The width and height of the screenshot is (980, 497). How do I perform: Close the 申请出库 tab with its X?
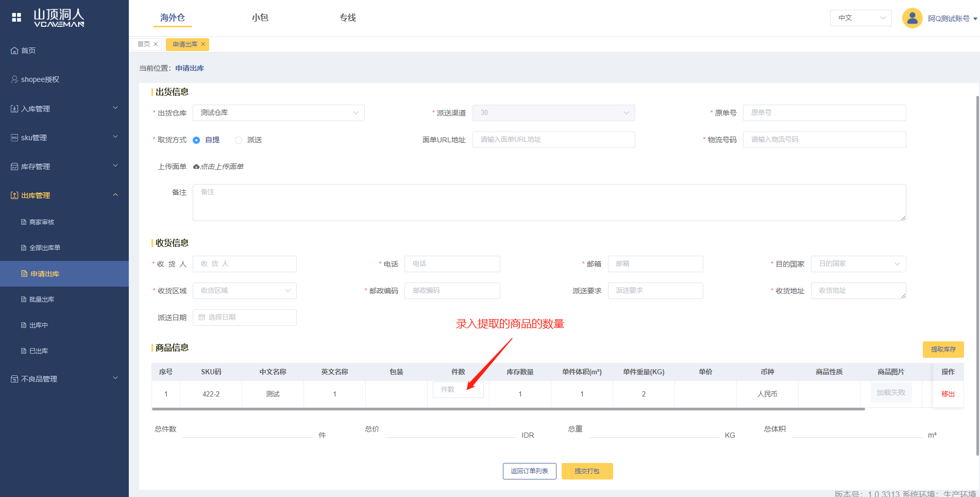point(203,44)
